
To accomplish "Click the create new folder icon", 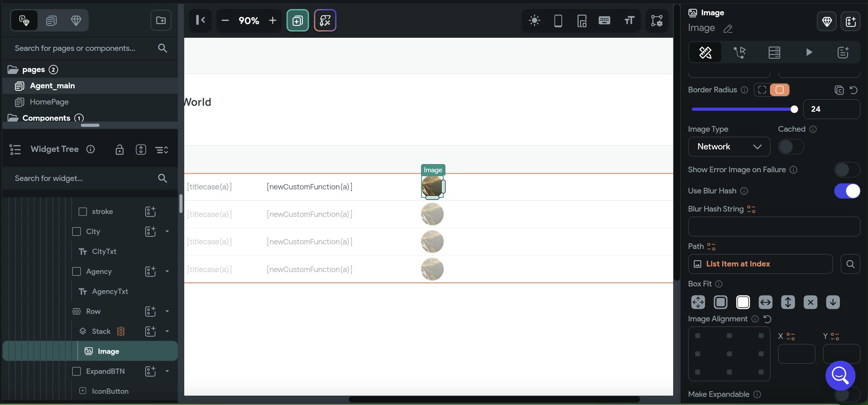I will pos(161,21).
